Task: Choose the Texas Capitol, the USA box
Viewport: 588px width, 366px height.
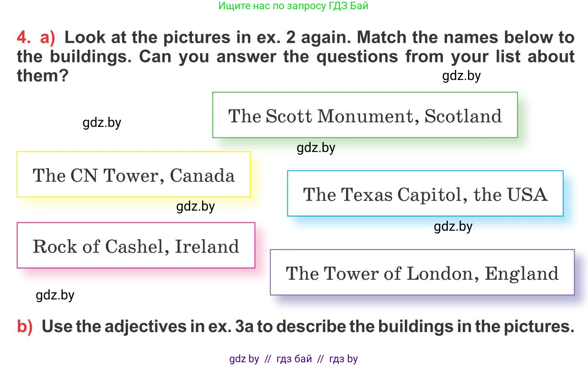Action: click(425, 194)
